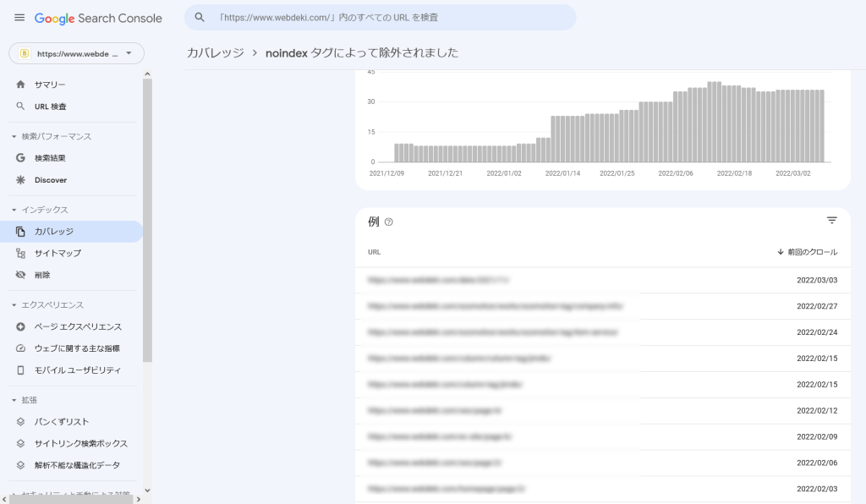Screen dimensions: 866x504
Task: Select URL 検査 in the sidebar
Action: pyautogui.click(x=50, y=107)
